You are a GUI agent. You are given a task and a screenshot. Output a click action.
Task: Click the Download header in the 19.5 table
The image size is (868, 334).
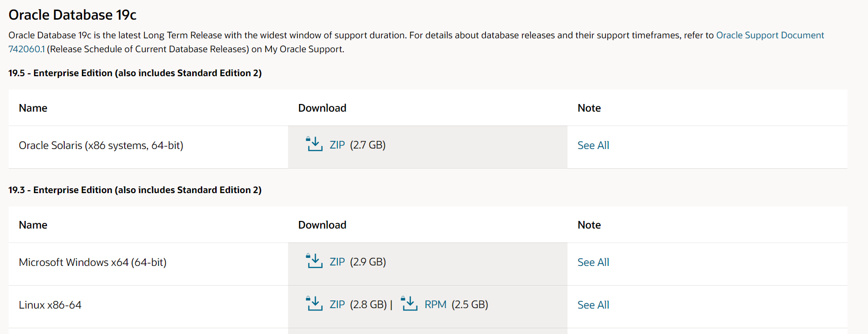pyautogui.click(x=322, y=108)
